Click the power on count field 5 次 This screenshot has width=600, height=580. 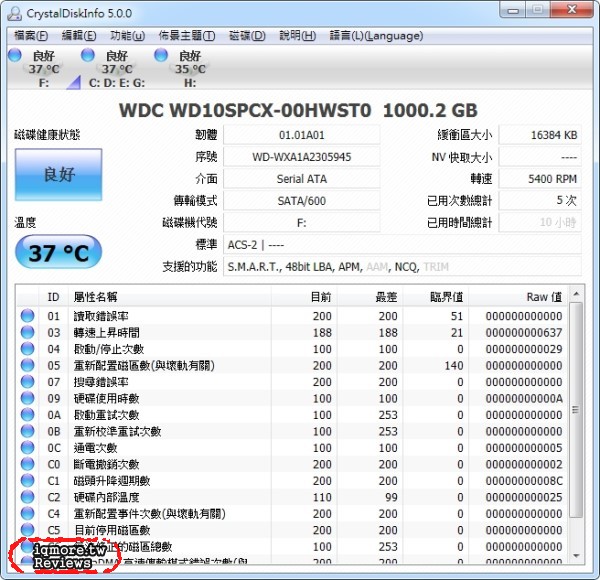pos(540,200)
